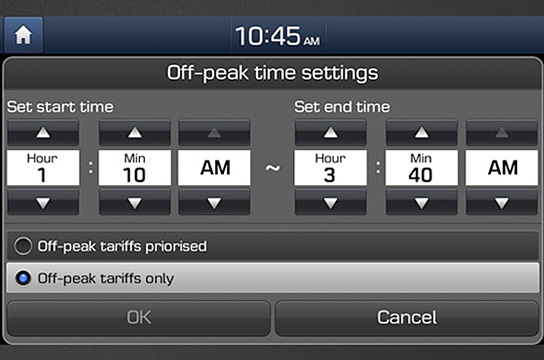Screen dimensions: 544x360
Task: Increase the end time hour
Action: (330, 132)
